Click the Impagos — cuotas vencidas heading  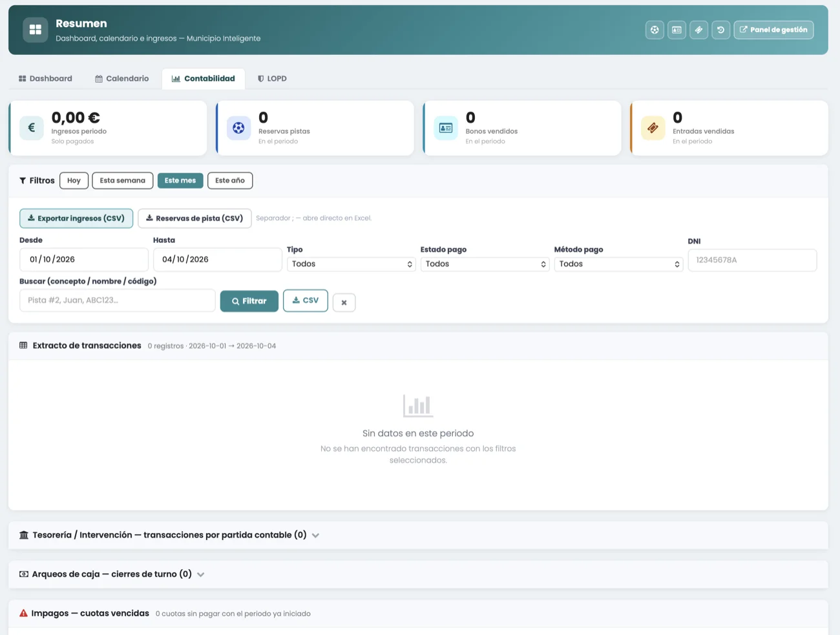click(x=90, y=614)
